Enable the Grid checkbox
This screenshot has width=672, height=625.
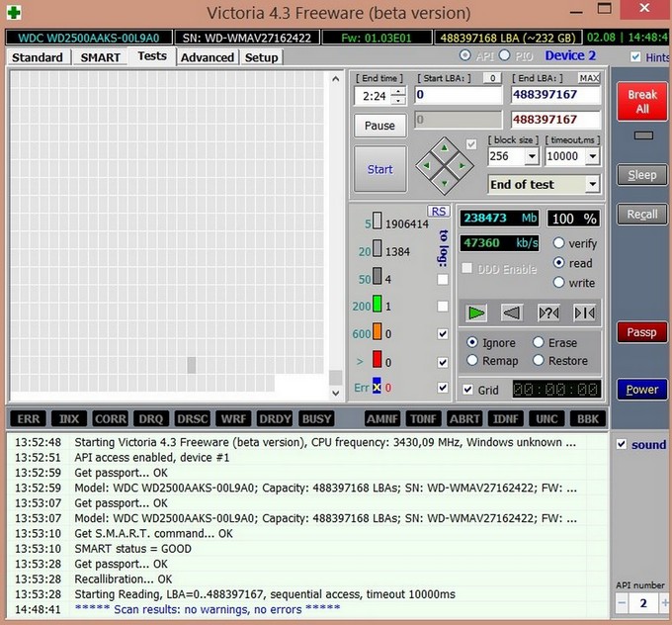468,390
